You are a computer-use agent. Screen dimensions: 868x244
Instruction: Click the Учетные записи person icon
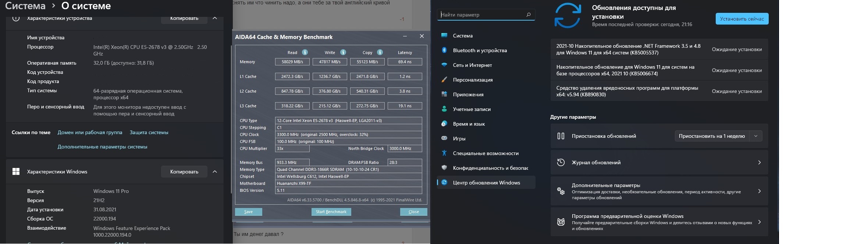coord(444,109)
